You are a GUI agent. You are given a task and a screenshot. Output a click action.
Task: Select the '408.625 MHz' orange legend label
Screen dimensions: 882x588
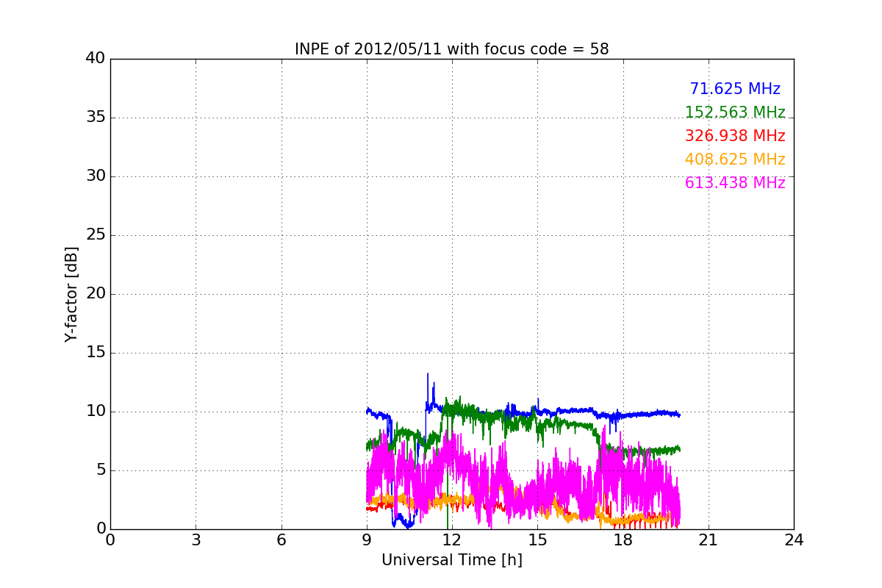pyautogui.click(x=735, y=159)
